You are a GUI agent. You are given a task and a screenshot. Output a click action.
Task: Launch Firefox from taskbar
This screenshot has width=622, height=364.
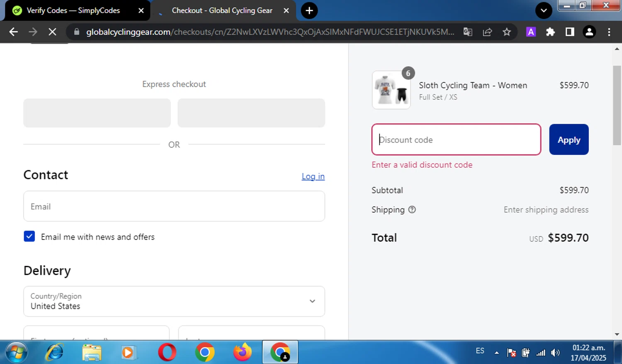click(242, 352)
